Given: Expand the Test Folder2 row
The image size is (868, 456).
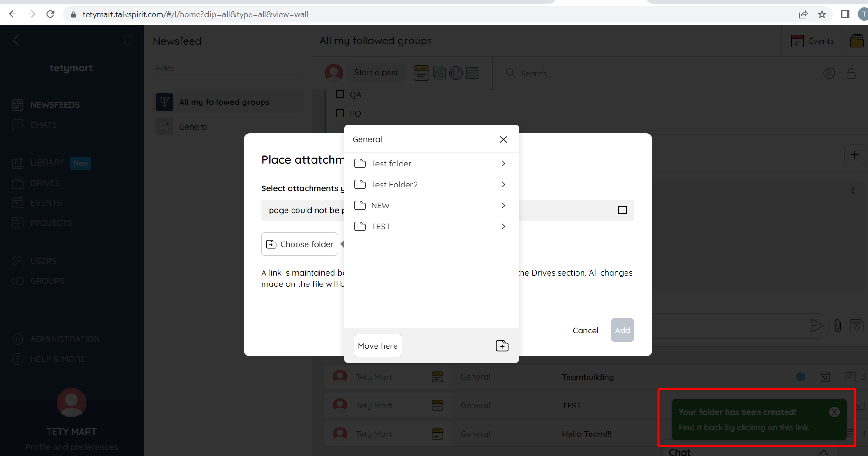Looking at the screenshot, I should 431,185.
